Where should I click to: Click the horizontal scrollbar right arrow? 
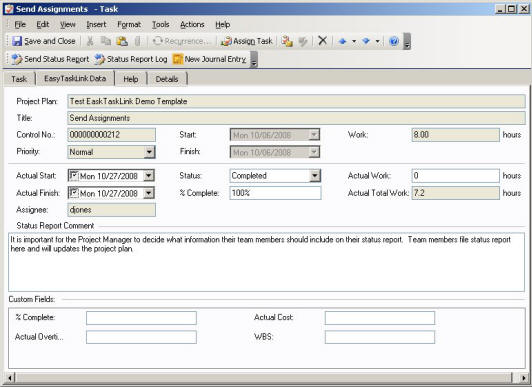coord(524,378)
